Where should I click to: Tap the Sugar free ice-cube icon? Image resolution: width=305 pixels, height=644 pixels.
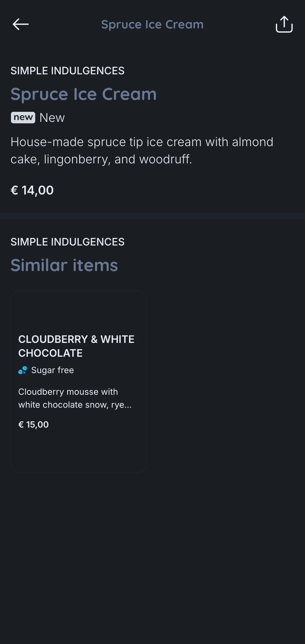(22, 370)
